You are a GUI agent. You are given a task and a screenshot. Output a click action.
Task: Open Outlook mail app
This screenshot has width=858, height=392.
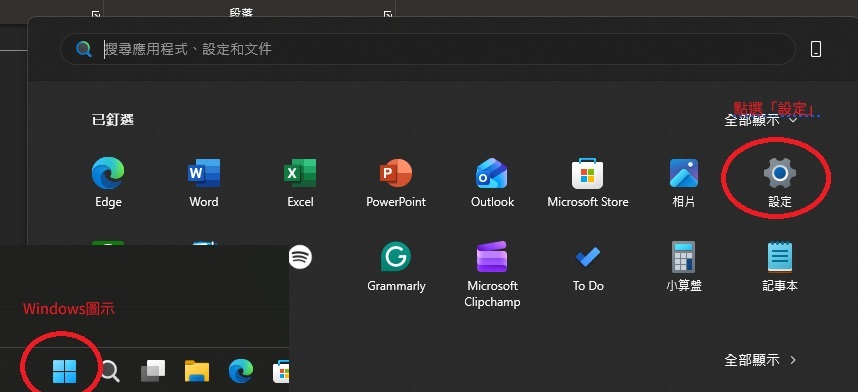(x=492, y=182)
